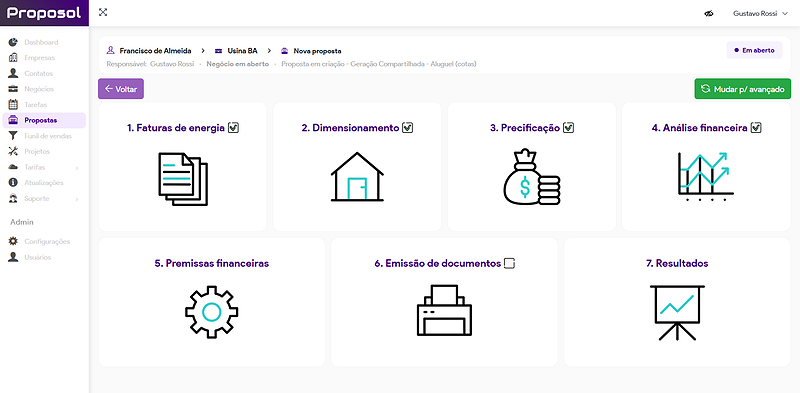
Task: Click the 4. Análise financeira title
Action: tap(699, 128)
